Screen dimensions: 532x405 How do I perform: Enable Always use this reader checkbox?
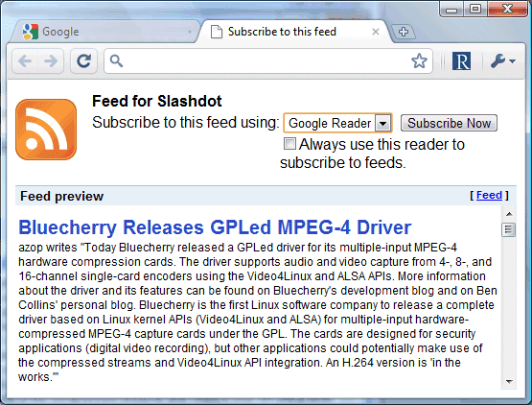pyautogui.click(x=289, y=143)
